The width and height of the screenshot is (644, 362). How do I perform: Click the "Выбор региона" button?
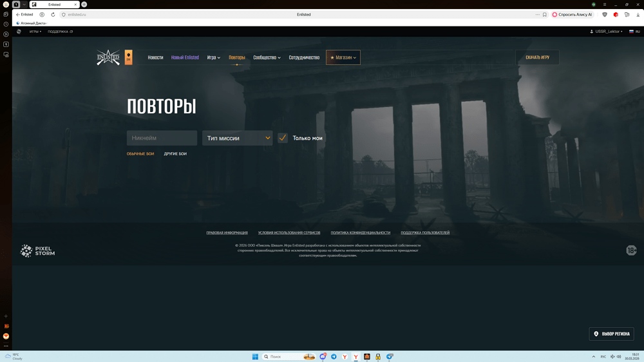[x=611, y=334]
